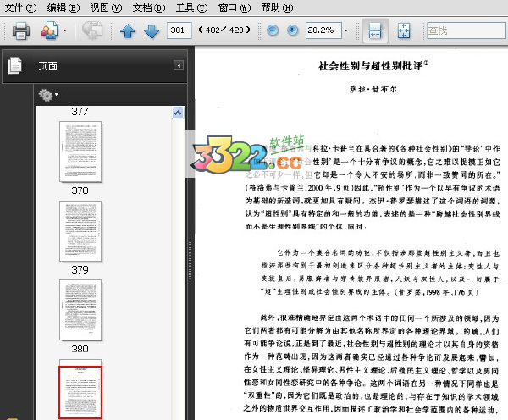This screenshot has height=420, width=508.
Task: Collapse the Pages panel with arrow button
Action: (x=179, y=65)
